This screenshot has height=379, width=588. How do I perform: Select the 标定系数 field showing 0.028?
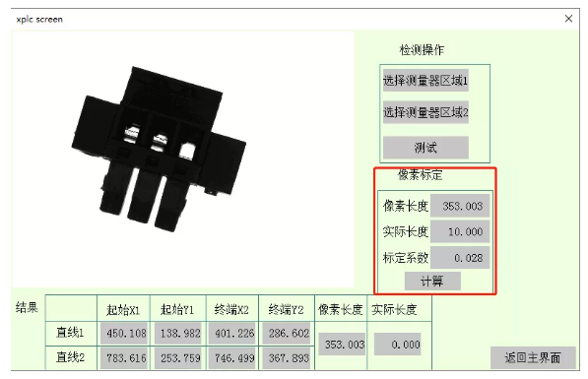tap(460, 258)
